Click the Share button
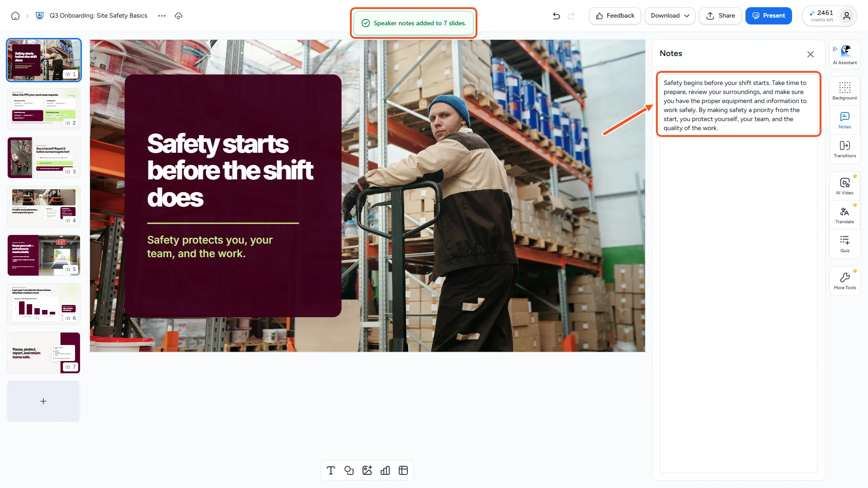Image resolution: width=868 pixels, height=488 pixels. (720, 16)
